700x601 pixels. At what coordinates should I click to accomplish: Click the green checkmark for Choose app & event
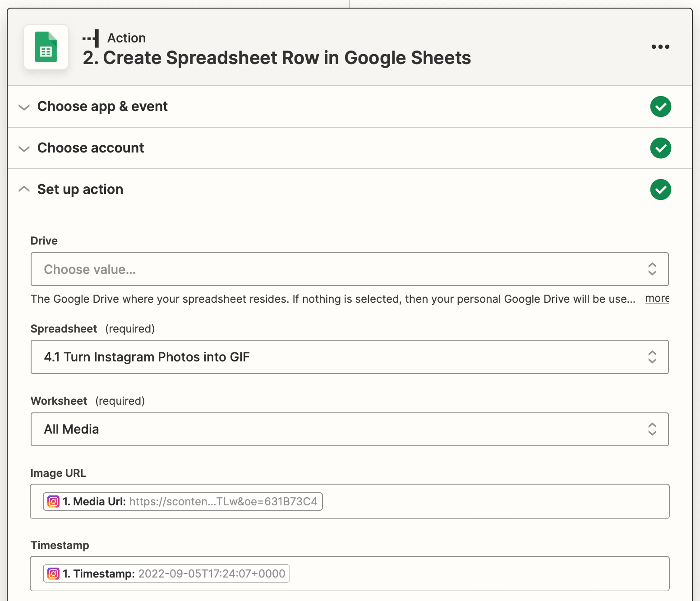(x=660, y=106)
